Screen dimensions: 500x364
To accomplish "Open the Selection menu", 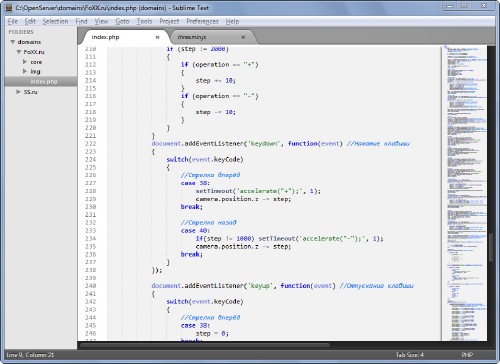I will [55, 21].
